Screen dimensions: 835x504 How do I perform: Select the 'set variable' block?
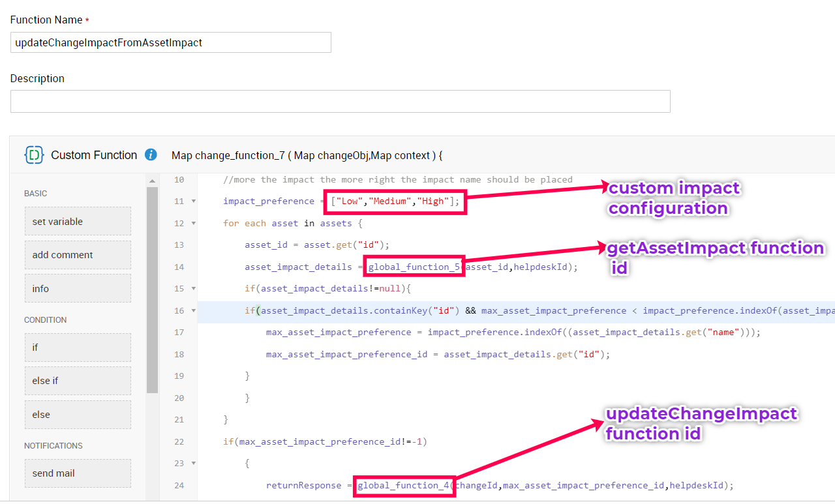[x=78, y=221]
